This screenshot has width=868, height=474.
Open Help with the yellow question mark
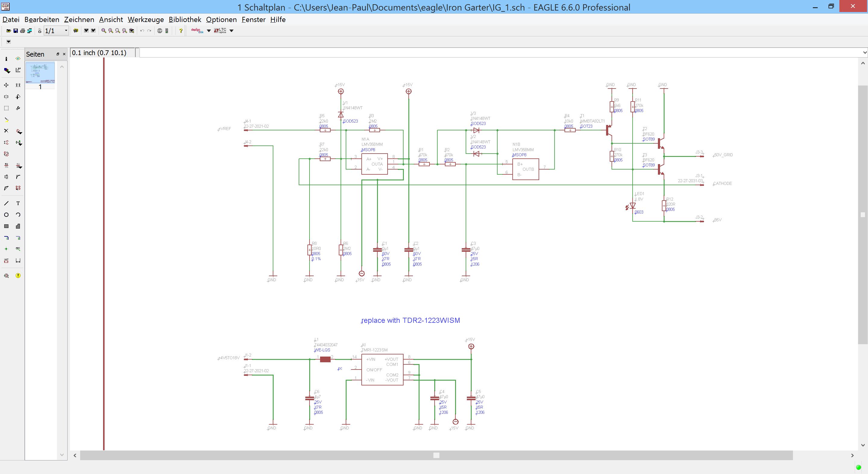pyautogui.click(x=181, y=31)
